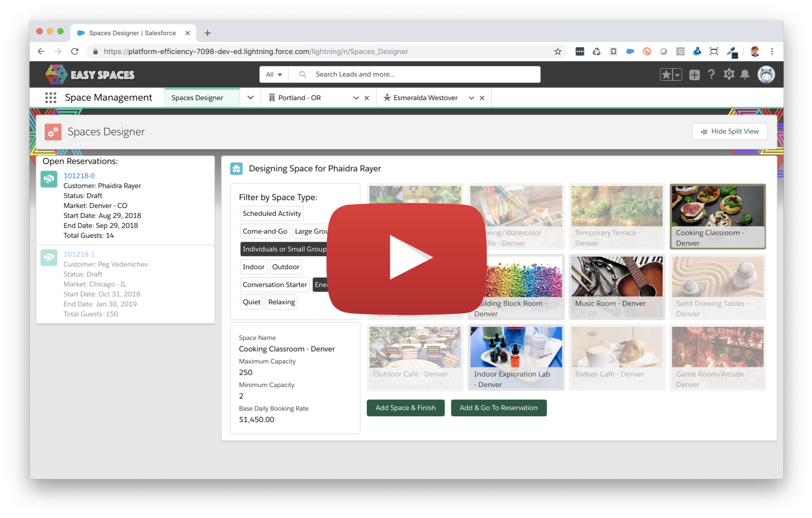This screenshot has width=812, height=518.
Task: Open the Notifications bell
Action: point(745,74)
